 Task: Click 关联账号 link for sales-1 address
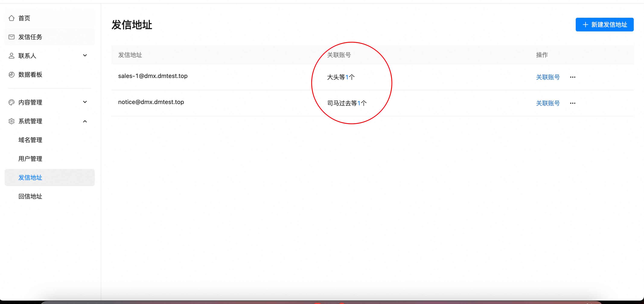pyautogui.click(x=548, y=77)
